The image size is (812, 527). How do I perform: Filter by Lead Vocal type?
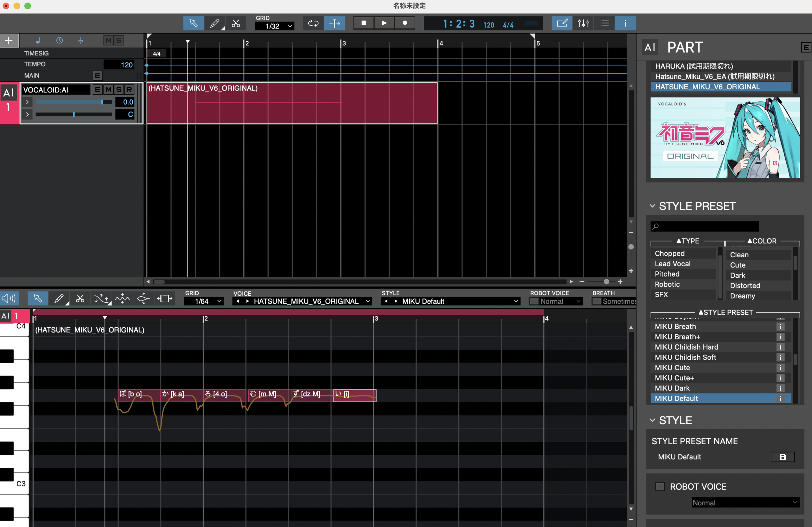point(683,264)
